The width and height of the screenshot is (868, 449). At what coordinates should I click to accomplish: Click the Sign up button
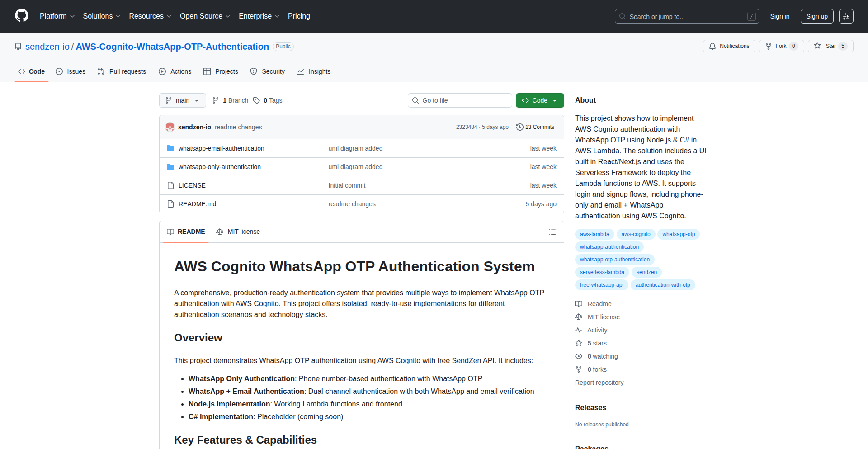(x=816, y=16)
